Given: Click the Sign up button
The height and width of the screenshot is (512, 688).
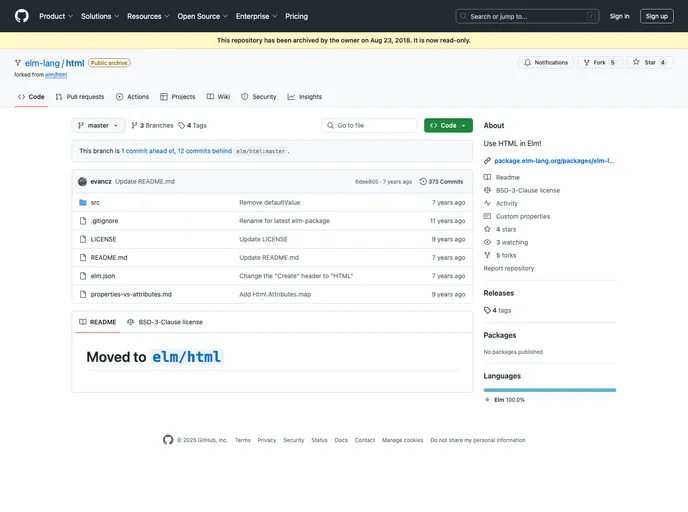Looking at the screenshot, I should (656, 16).
